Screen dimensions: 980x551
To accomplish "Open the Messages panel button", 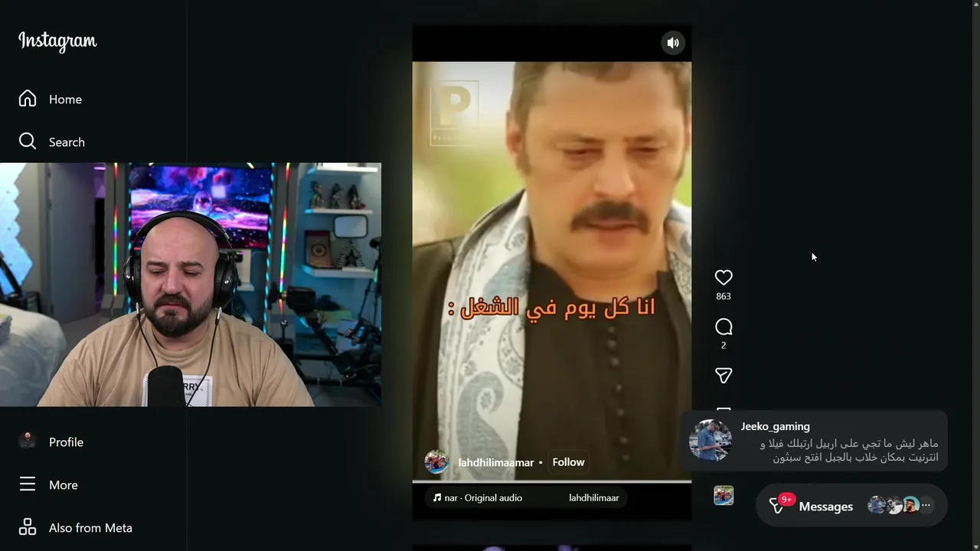I will [851, 506].
